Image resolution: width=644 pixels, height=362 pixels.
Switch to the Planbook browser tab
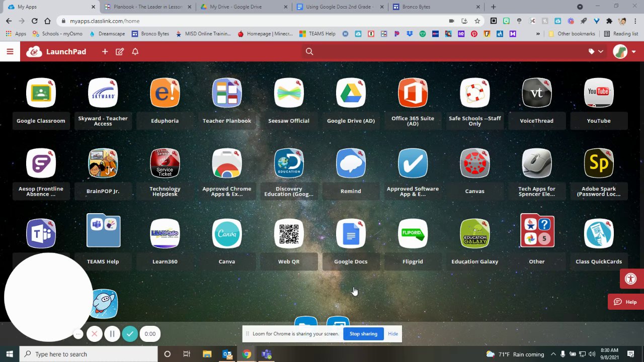pos(147,7)
